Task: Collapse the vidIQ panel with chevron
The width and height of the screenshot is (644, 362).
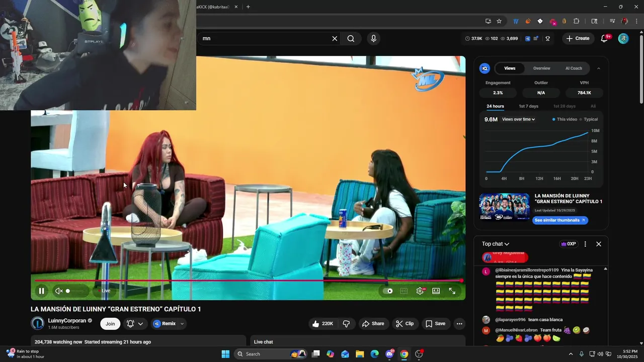Action: pyautogui.click(x=598, y=68)
